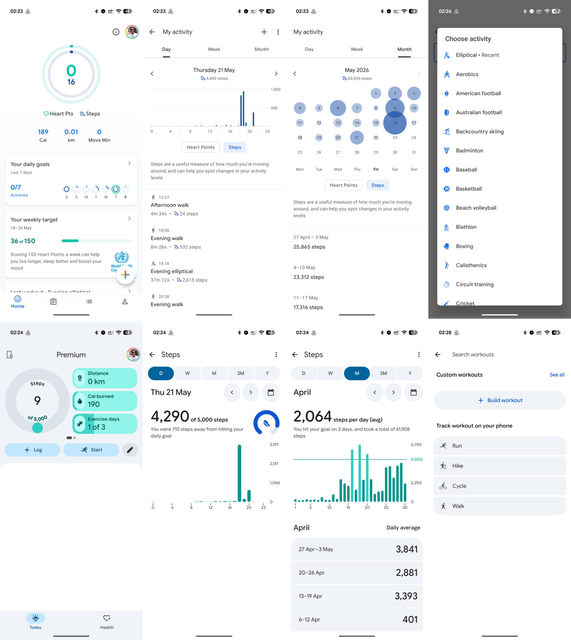Select the D range on April Steps screen

304,373
